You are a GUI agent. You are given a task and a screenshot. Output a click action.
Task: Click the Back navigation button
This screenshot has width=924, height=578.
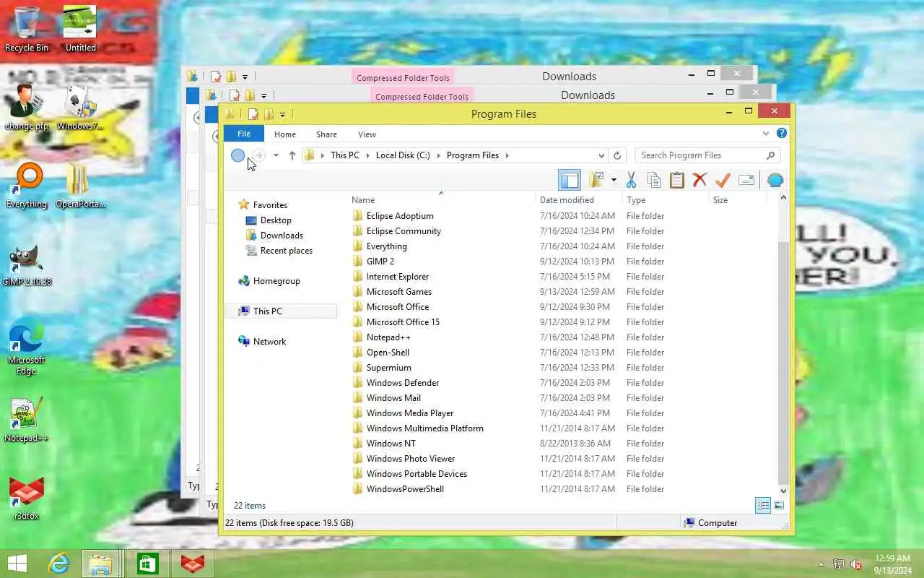(x=237, y=155)
